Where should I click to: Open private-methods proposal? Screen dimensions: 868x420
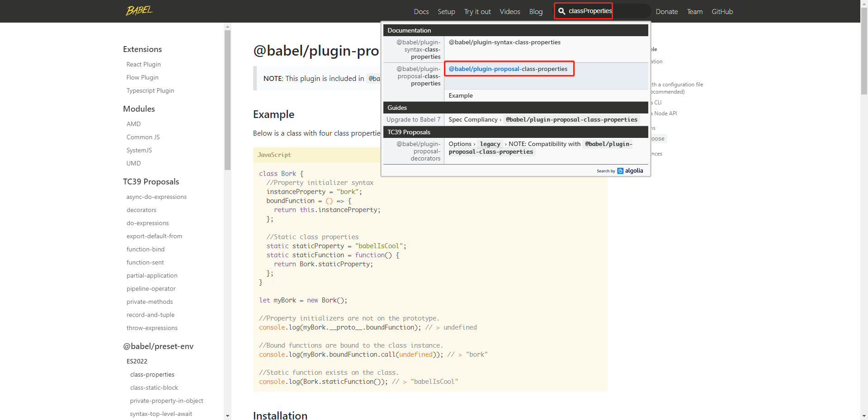150,302
